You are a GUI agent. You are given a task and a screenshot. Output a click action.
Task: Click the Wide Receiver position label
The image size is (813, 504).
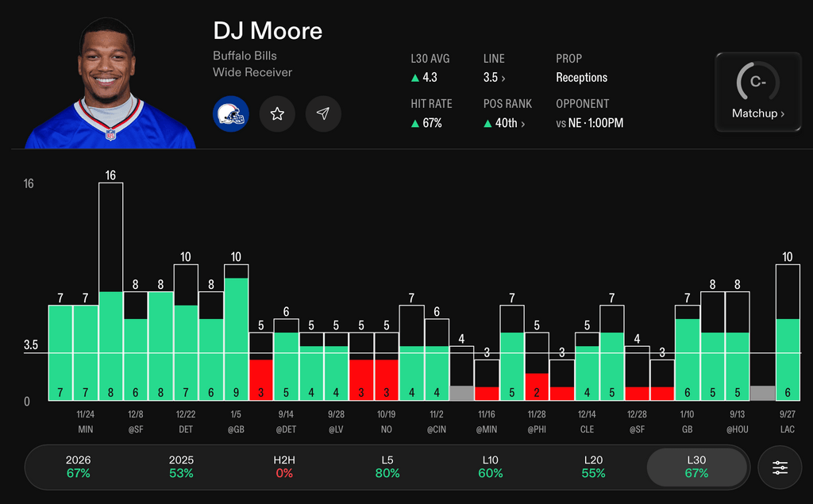point(252,72)
